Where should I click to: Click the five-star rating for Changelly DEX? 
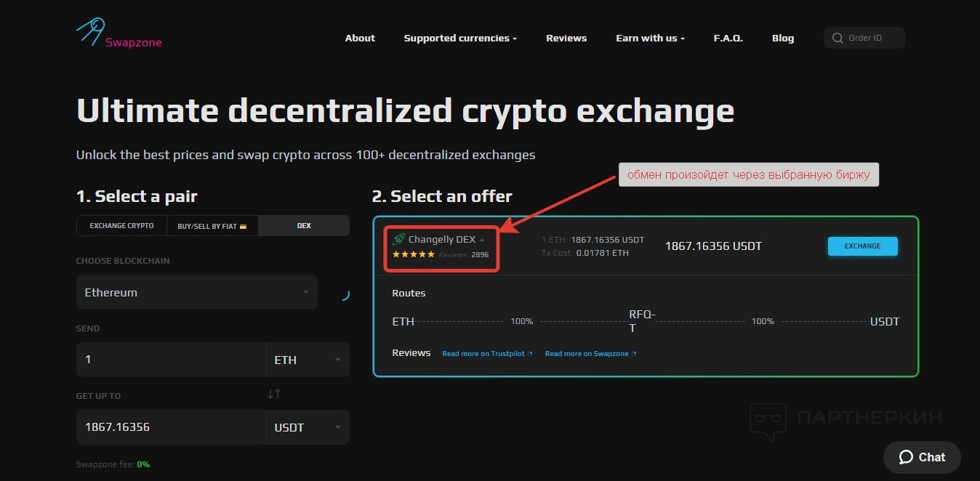[414, 254]
